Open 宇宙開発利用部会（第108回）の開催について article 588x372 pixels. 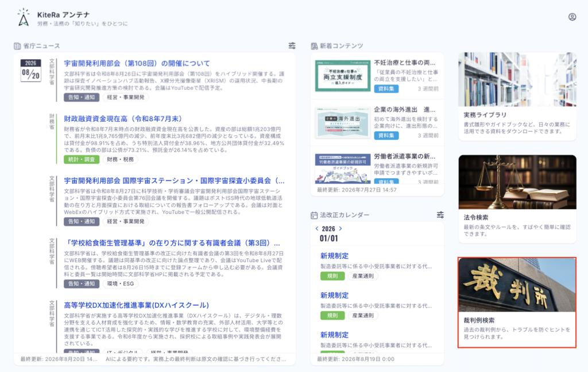coord(137,63)
